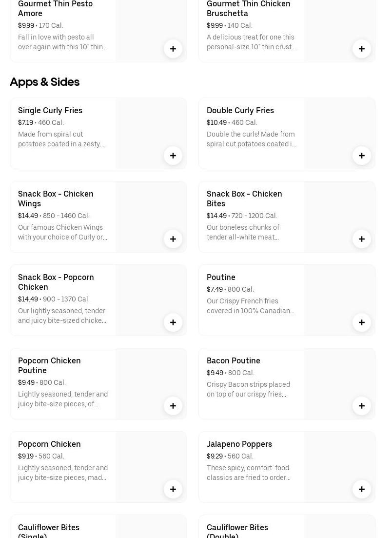Open Cauliflower Bites (Single) item
The width and height of the screenshot is (392, 538).
point(49,529)
